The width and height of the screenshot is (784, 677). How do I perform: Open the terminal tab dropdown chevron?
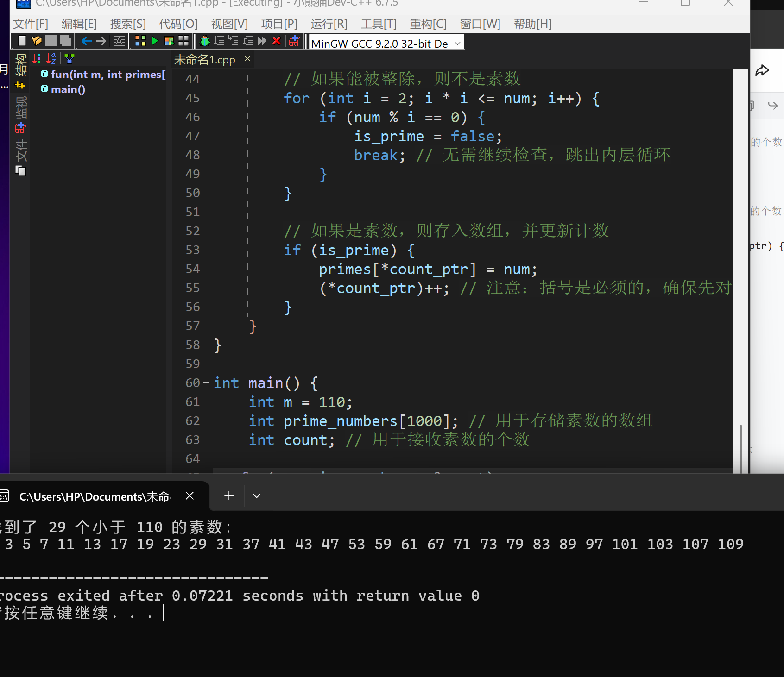pyautogui.click(x=257, y=496)
